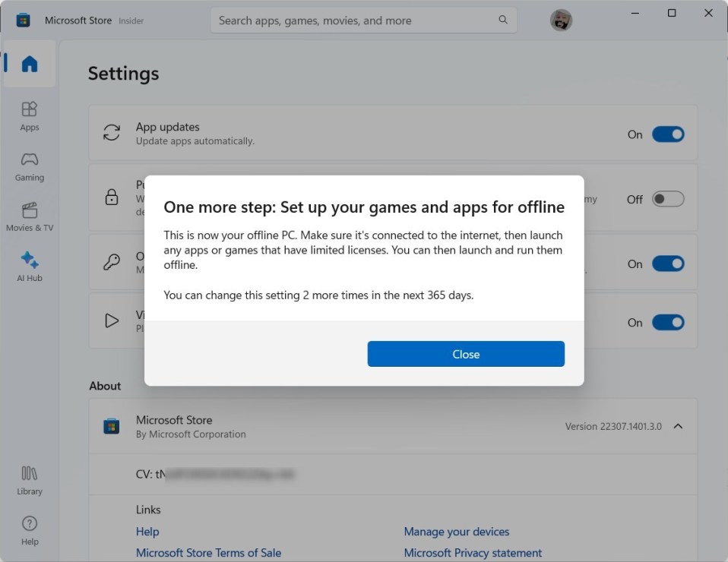Click the App updates refresh icon
This screenshot has width=728, height=562.
112,132
